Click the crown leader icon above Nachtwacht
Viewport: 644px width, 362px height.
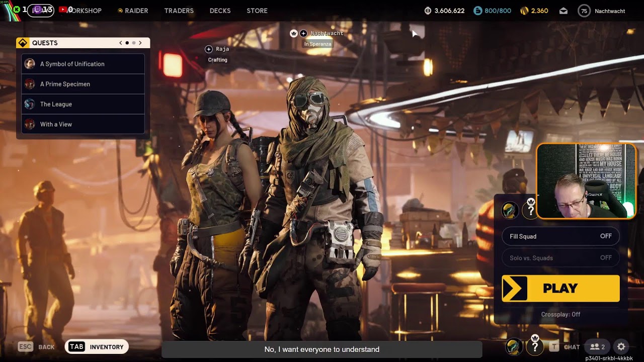[x=294, y=33]
